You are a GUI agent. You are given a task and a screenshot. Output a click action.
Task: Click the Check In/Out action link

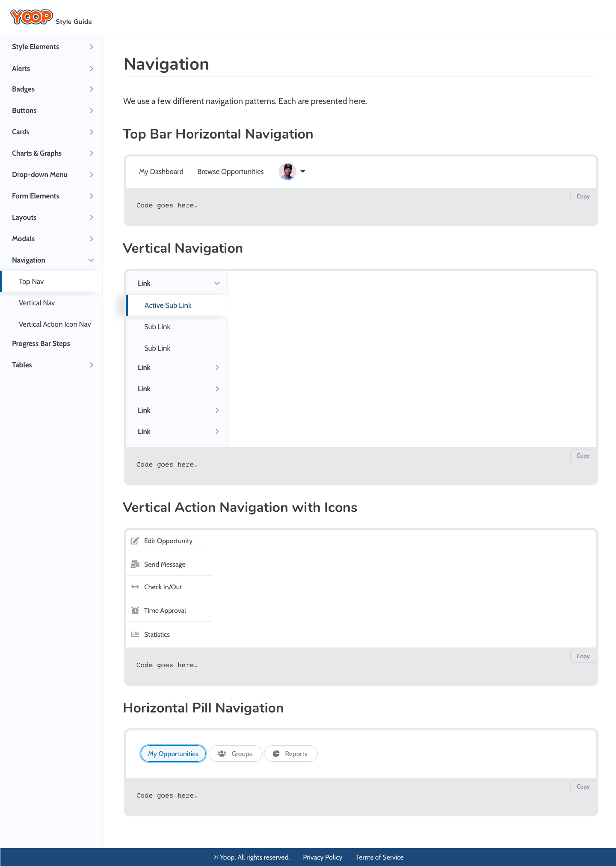[x=163, y=587]
